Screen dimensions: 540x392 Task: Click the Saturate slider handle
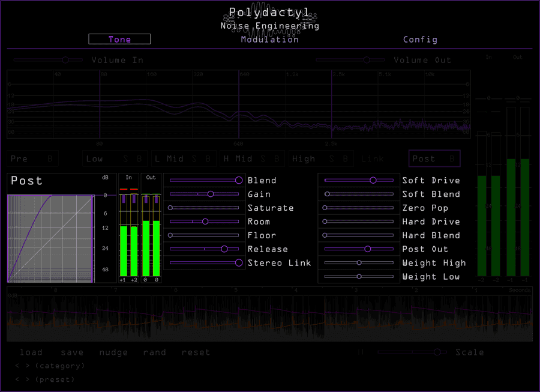coord(170,208)
